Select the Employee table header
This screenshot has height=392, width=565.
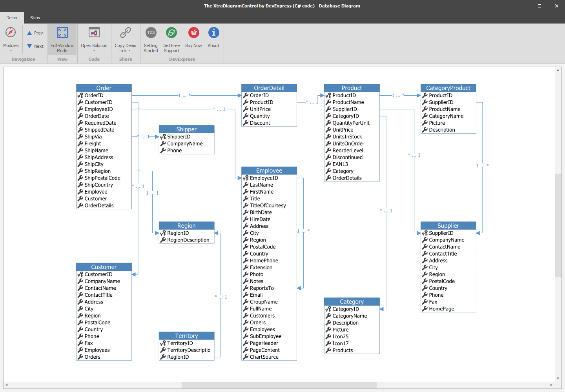pos(269,171)
